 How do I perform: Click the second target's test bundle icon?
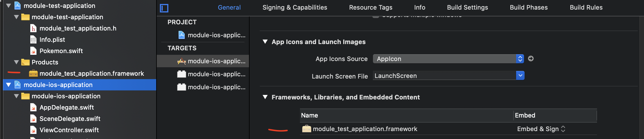click(x=182, y=74)
